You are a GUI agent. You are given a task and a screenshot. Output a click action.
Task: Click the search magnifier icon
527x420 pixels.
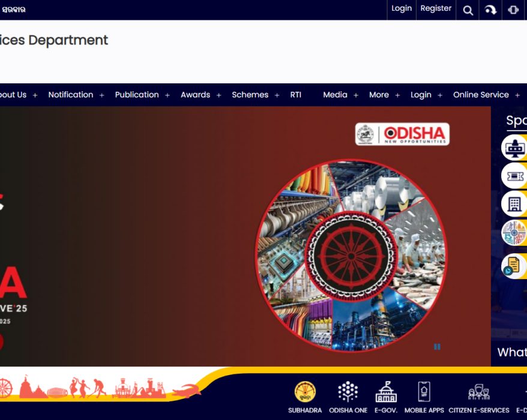[468, 10]
